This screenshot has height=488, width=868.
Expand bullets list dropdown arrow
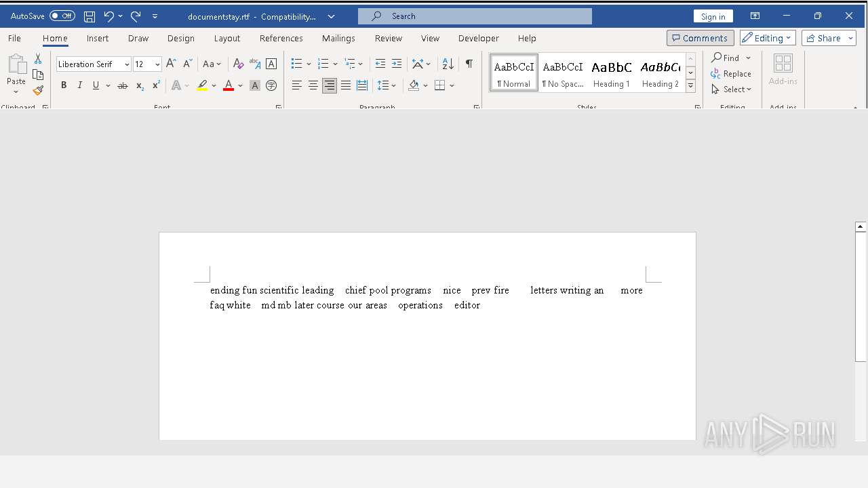pos(309,64)
